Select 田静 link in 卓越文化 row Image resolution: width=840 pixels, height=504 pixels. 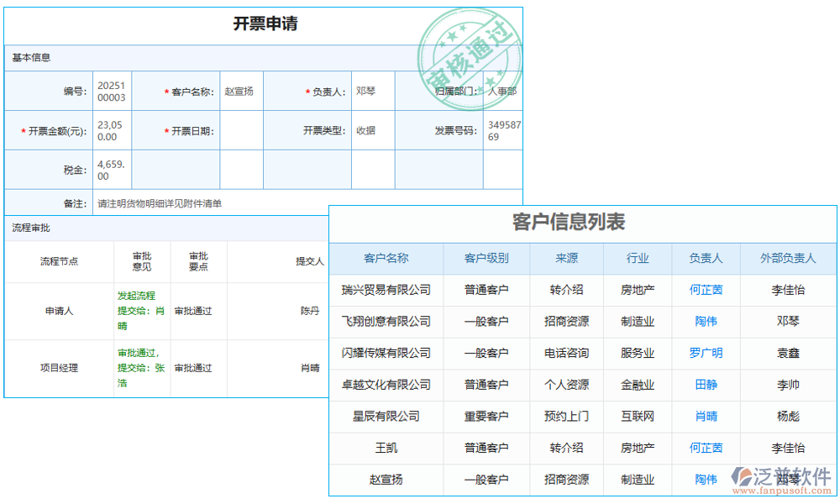[x=705, y=385]
